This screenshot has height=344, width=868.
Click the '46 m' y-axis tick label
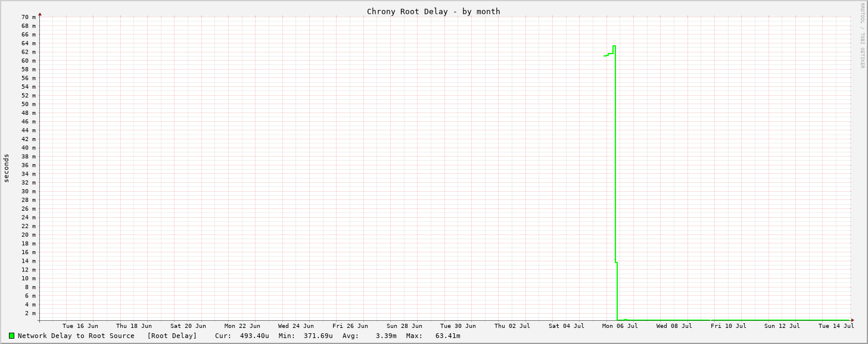[x=29, y=121]
